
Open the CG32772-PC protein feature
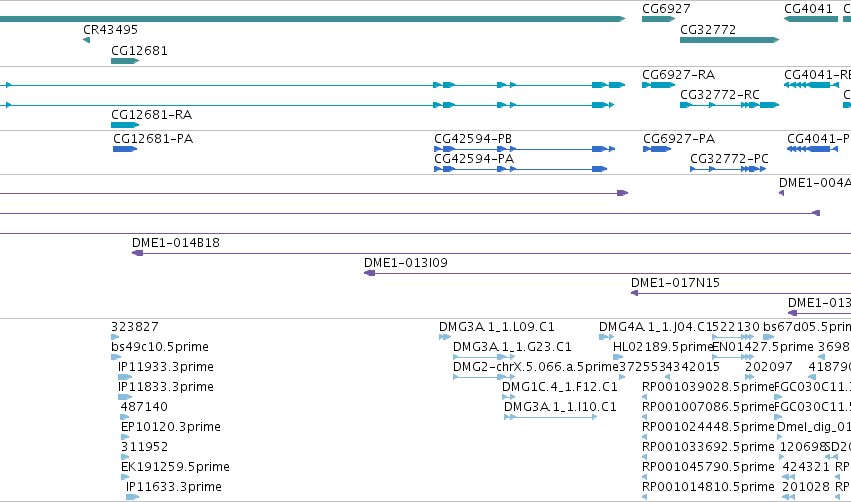(728, 169)
